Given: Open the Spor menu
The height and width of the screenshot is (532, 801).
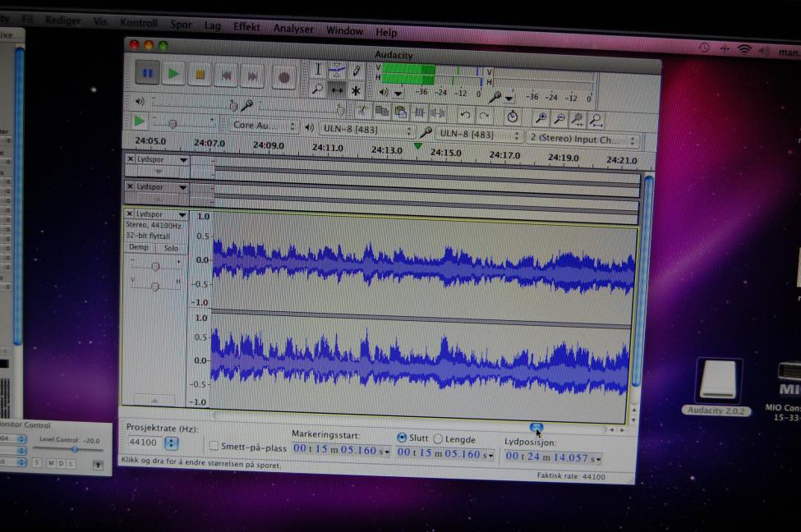Looking at the screenshot, I should click(x=181, y=25).
